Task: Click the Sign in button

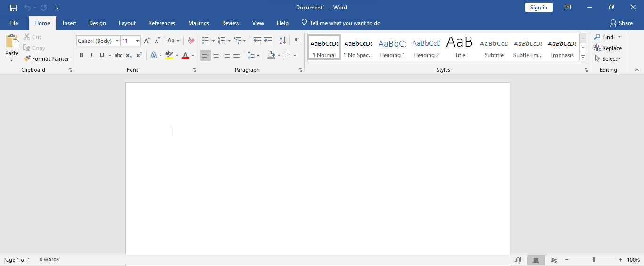Action: pyautogui.click(x=538, y=8)
